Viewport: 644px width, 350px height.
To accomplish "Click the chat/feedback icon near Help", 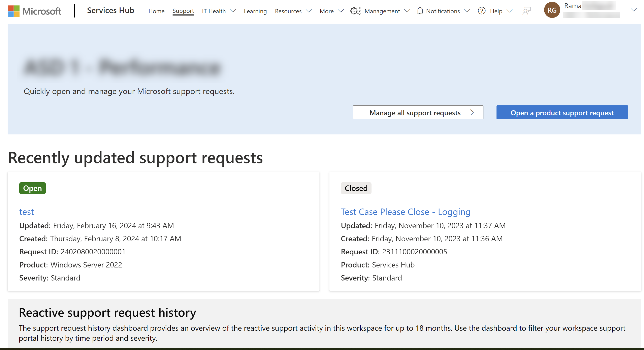I will click(526, 11).
